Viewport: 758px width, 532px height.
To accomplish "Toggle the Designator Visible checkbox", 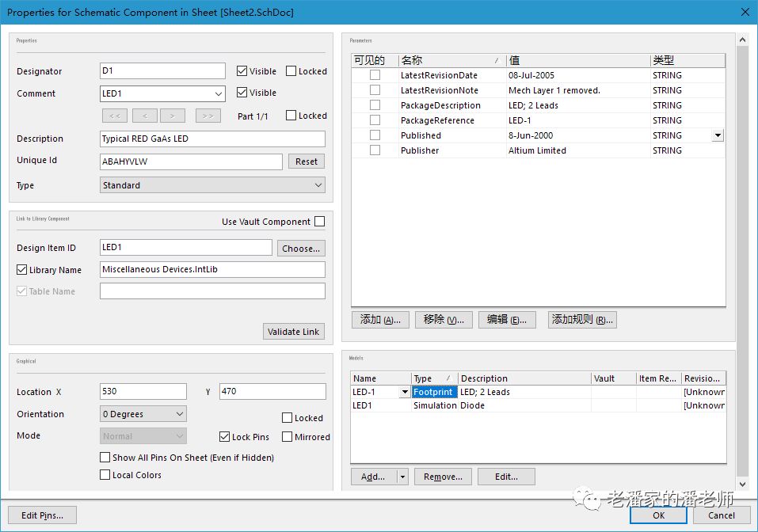I will pyautogui.click(x=242, y=71).
